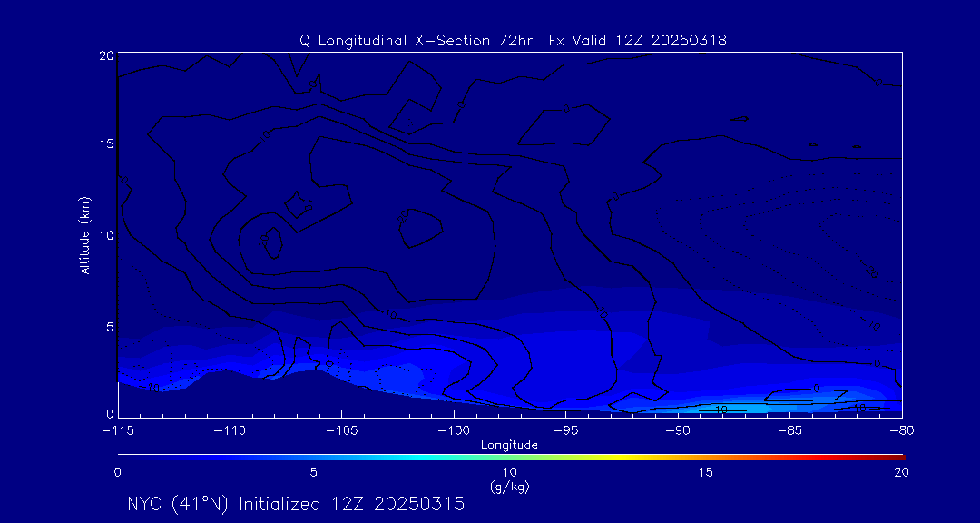Click the longitude tick label -85
980x523 pixels.
(790, 431)
